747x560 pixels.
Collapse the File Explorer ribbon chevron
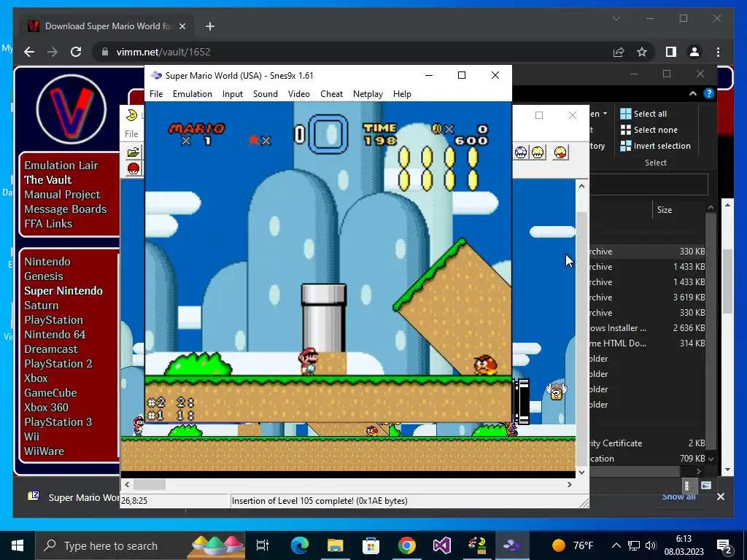click(693, 94)
